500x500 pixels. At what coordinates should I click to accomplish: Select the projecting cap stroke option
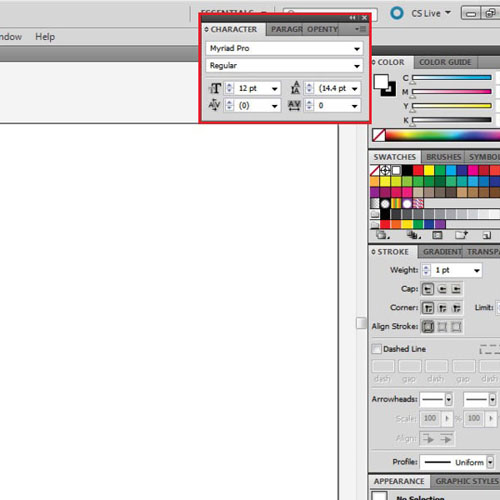pyautogui.click(x=456, y=289)
